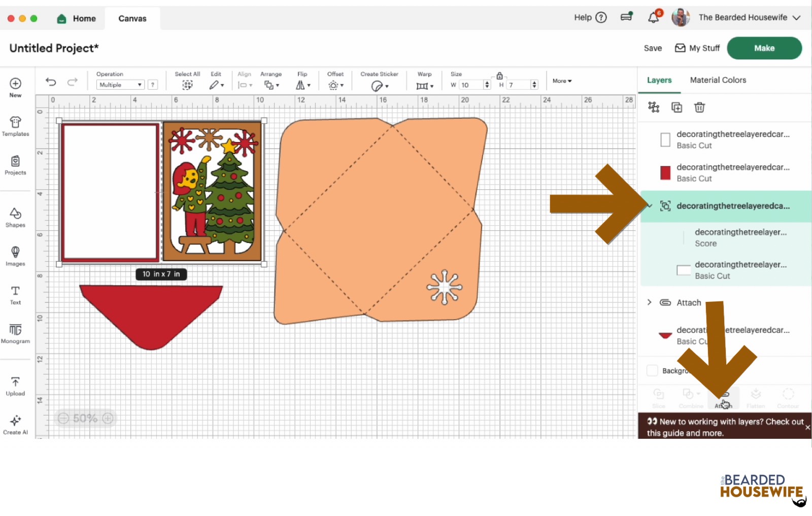Duplicate the selected layer icon
Image resolution: width=812 pixels, height=516 pixels.
(676, 107)
